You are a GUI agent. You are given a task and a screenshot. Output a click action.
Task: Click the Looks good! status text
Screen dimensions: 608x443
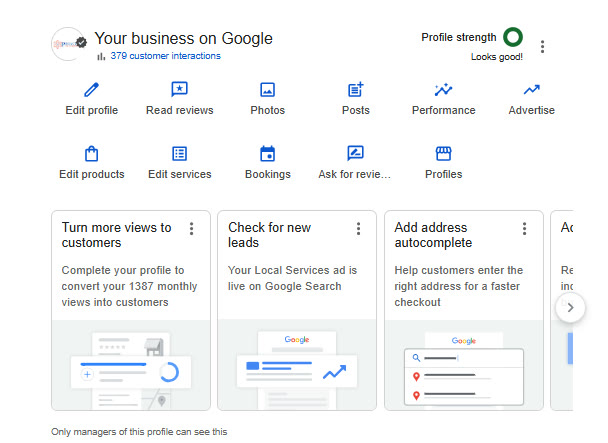tap(497, 57)
